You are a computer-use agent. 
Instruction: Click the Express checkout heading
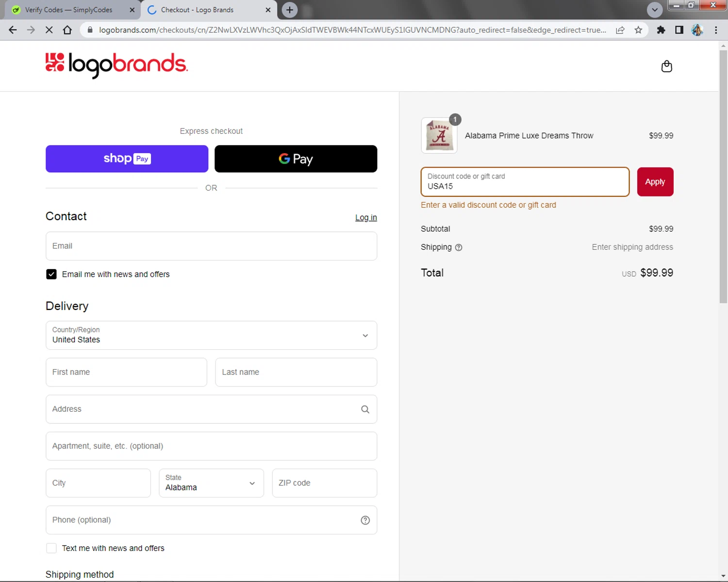click(211, 131)
